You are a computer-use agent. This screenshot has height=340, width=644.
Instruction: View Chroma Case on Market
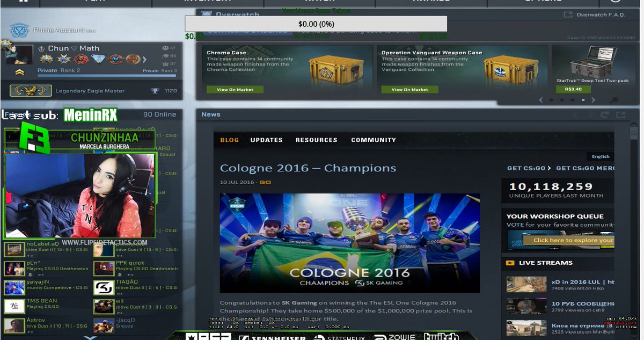(x=235, y=90)
